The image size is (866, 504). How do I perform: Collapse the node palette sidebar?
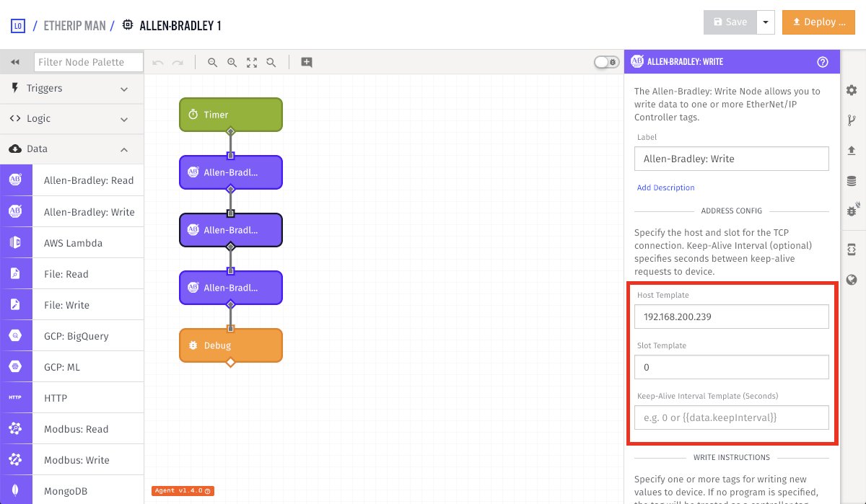point(15,62)
